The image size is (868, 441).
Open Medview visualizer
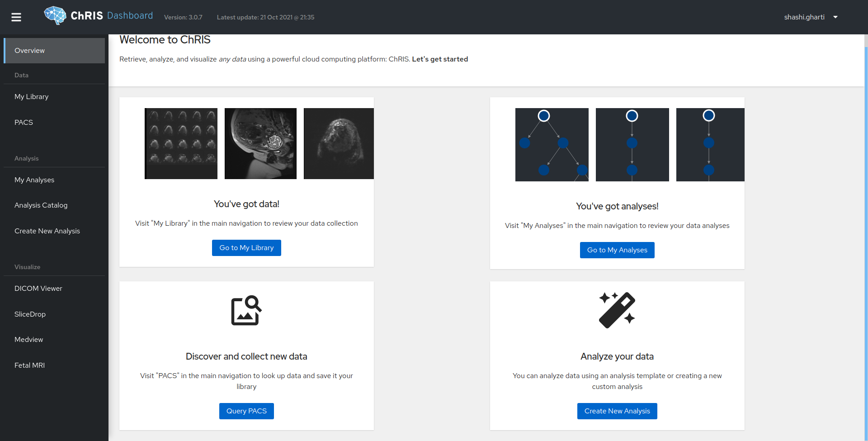coord(28,339)
